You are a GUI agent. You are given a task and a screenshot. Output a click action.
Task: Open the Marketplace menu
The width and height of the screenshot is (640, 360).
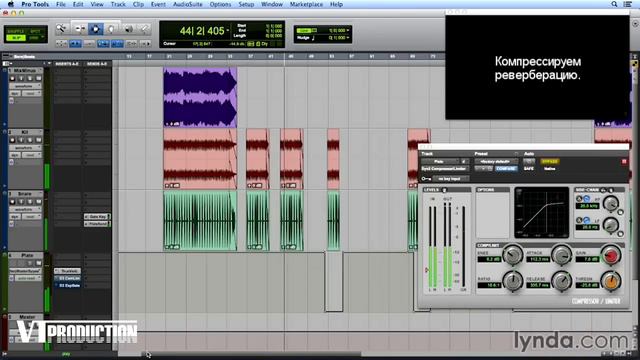click(x=306, y=4)
